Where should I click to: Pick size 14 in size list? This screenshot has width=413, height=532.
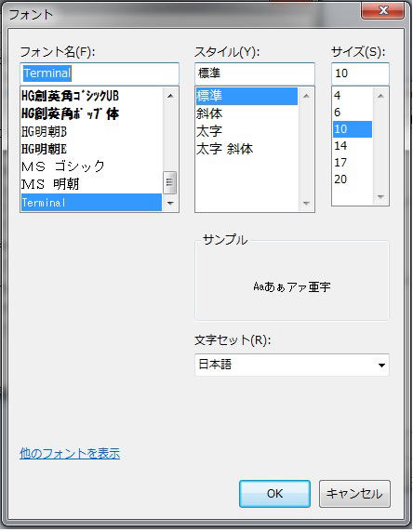tap(353, 146)
